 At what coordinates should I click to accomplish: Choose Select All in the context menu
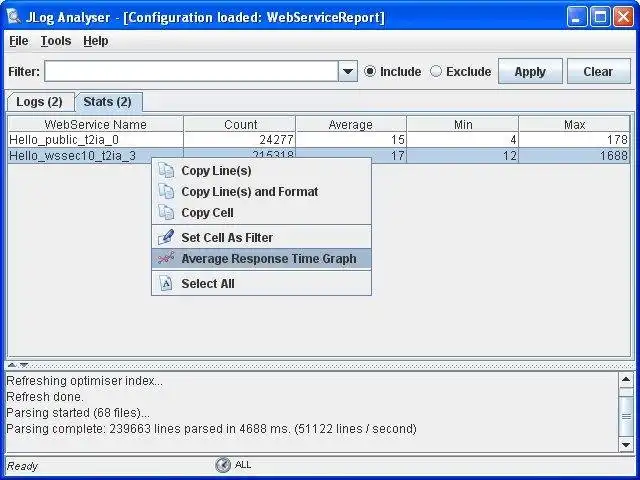coord(261,284)
